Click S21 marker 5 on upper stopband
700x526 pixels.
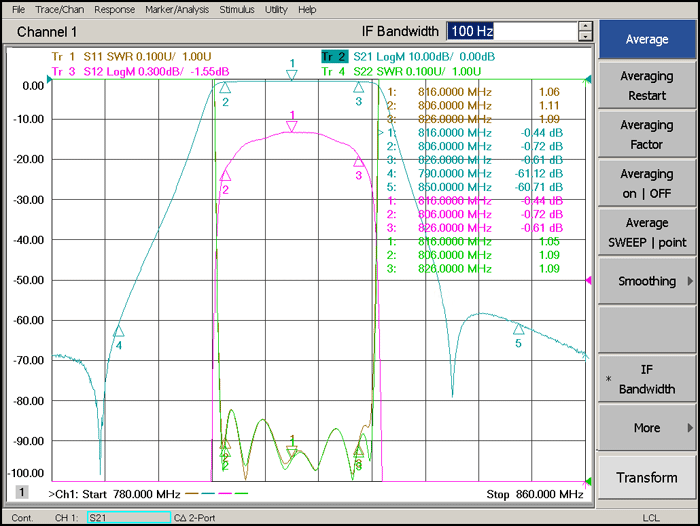518,330
